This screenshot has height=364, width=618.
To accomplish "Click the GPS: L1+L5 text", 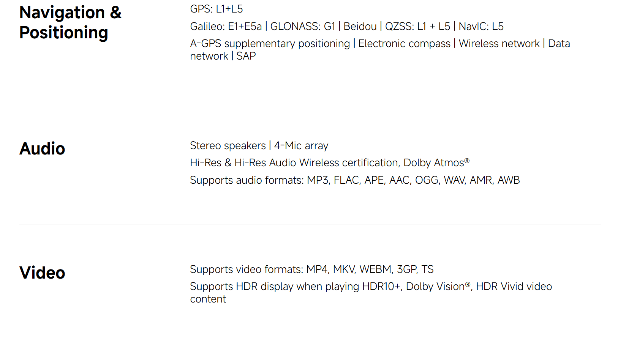I will click(216, 9).
